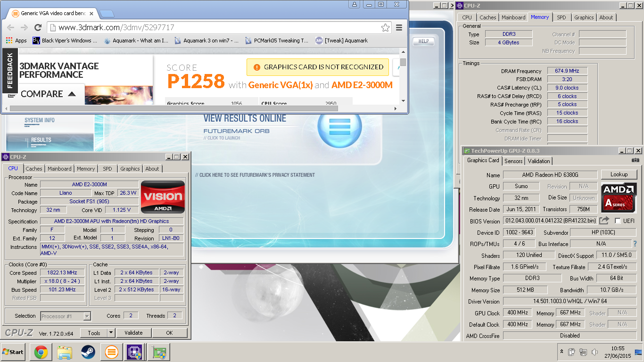Expand the COMPARE arrow control

point(72,94)
